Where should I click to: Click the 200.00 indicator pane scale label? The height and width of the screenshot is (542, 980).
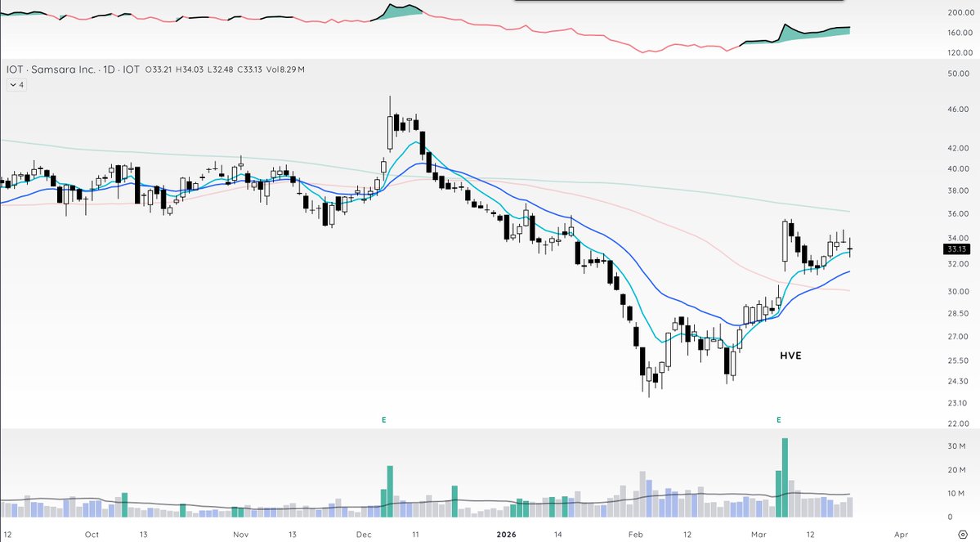click(x=960, y=12)
